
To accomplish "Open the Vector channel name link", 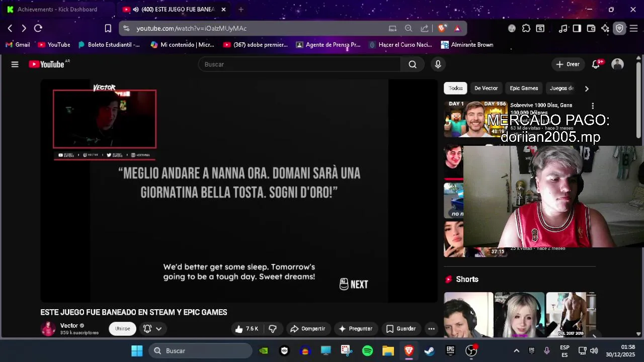I will coord(69,326).
